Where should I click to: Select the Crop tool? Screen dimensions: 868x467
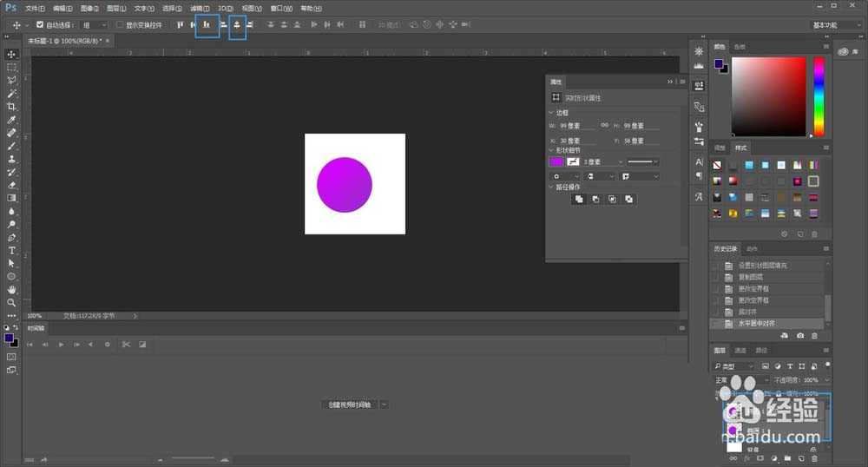click(11, 106)
